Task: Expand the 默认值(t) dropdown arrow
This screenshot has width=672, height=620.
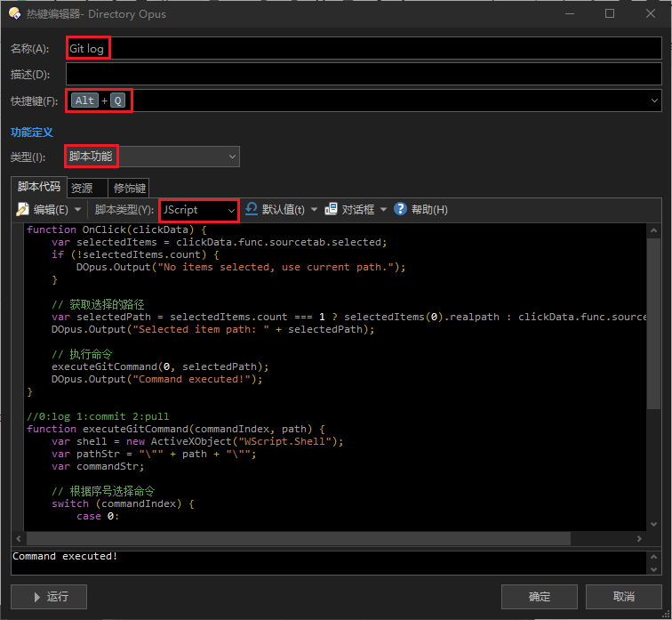Action: pos(314,210)
